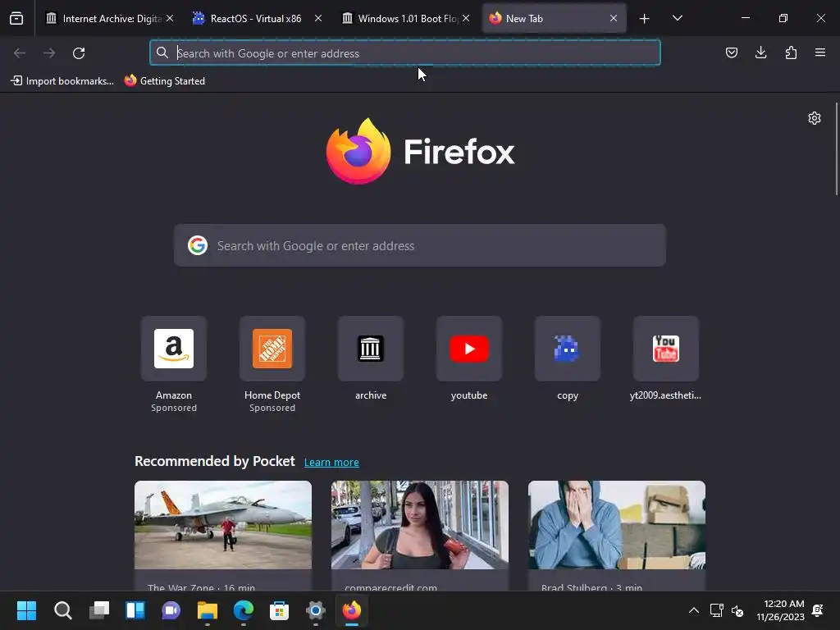840x630 pixels.
Task: Open the notification bell icon
Action: point(818,610)
